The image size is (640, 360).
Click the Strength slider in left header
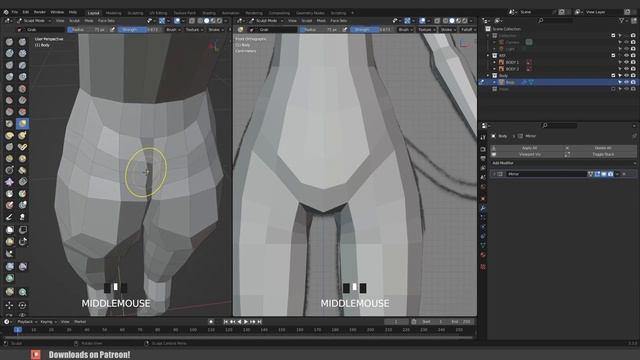pyautogui.click(x=139, y=30)
